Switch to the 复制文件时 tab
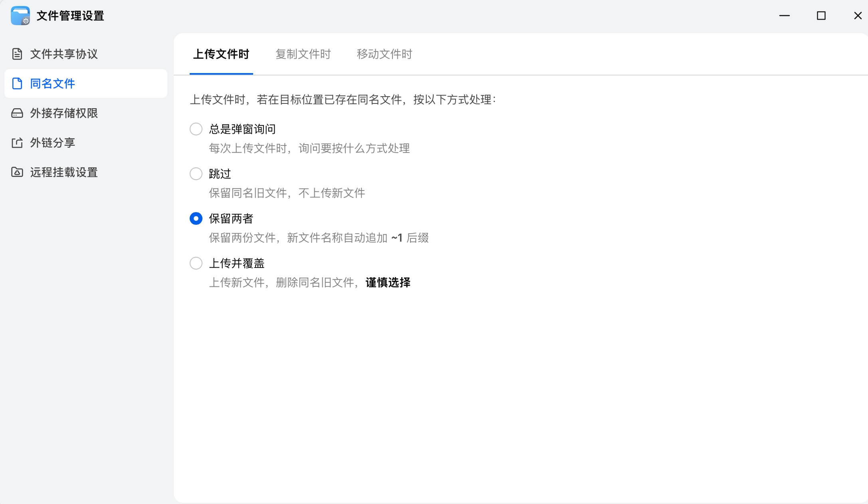Viewport: 868px width, 504px height. (303, 54)
